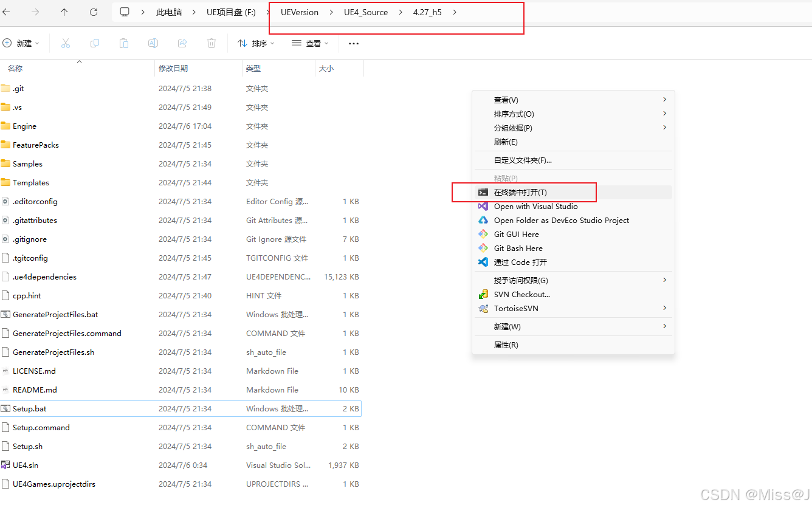
Task: Click the Git Bash Here icon
Action: 483,248
